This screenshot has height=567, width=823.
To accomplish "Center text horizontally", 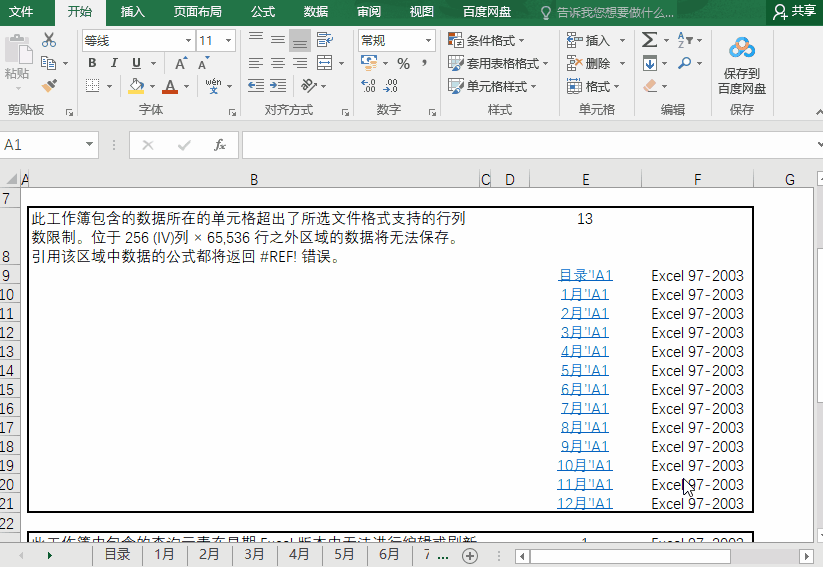I will pyautogui.click(x=278, y=64).
